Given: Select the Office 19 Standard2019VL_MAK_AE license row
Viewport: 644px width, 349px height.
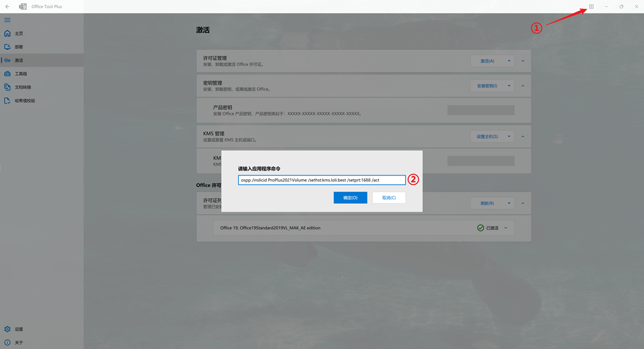Looking at the screenshot, I should click(363, 228).
